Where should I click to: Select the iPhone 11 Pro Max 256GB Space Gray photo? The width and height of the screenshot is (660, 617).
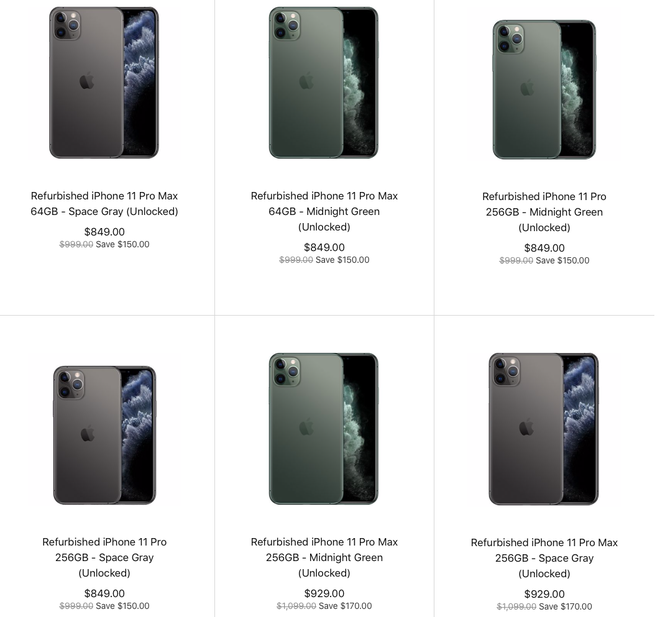544,429
